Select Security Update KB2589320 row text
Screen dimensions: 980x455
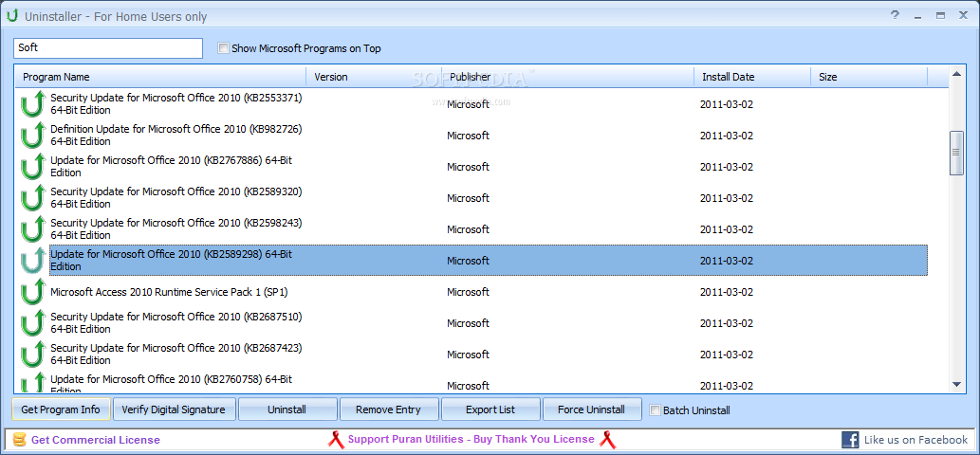176,198
